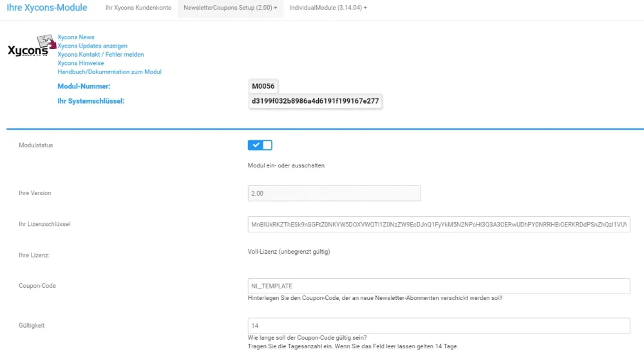Open Handbuch/Dokumentation zum Modul link
The width and height of the screenshot is (644, 356).
[109, 71]
